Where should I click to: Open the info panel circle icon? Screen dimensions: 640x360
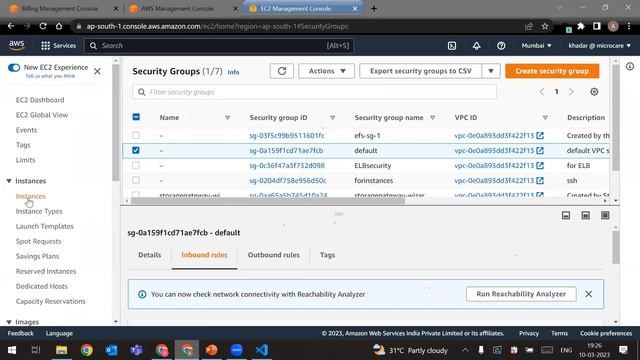[x=630, y=66]
